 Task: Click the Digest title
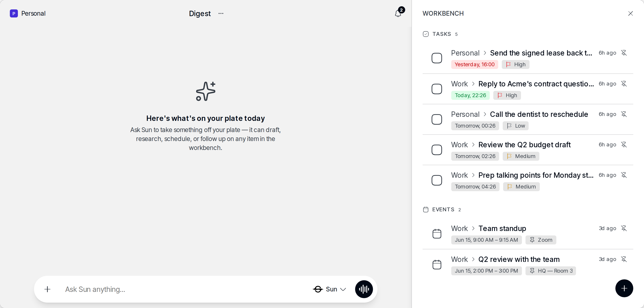200,13
